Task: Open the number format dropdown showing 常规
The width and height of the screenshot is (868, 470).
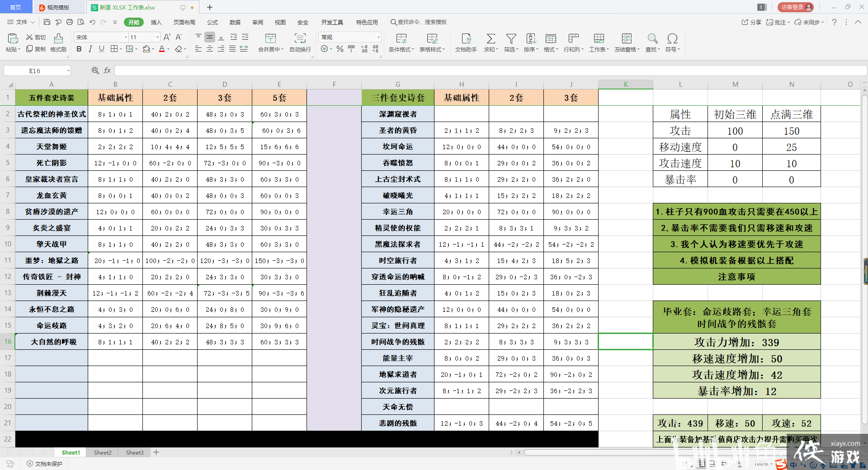Action: [378, 37]
